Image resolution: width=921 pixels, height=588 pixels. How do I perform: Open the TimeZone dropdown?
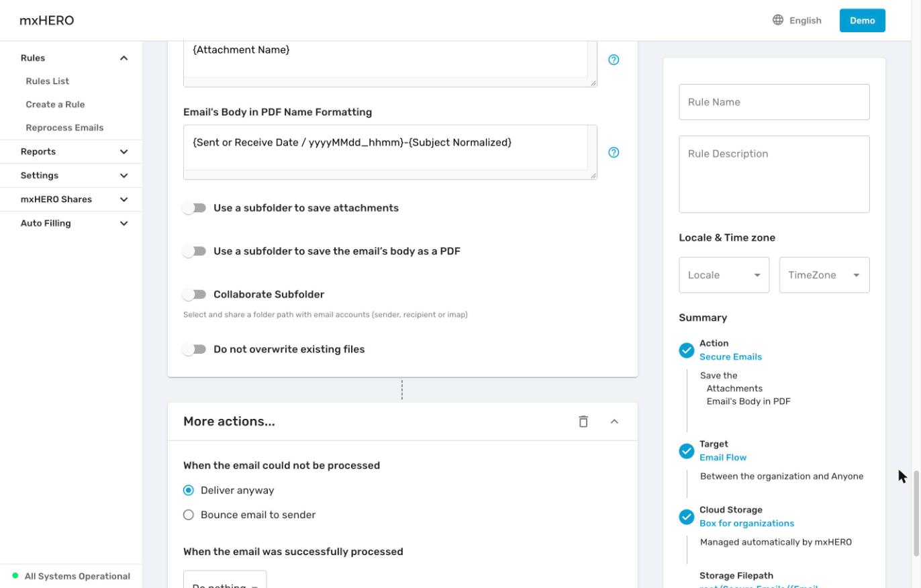[824, 275]
